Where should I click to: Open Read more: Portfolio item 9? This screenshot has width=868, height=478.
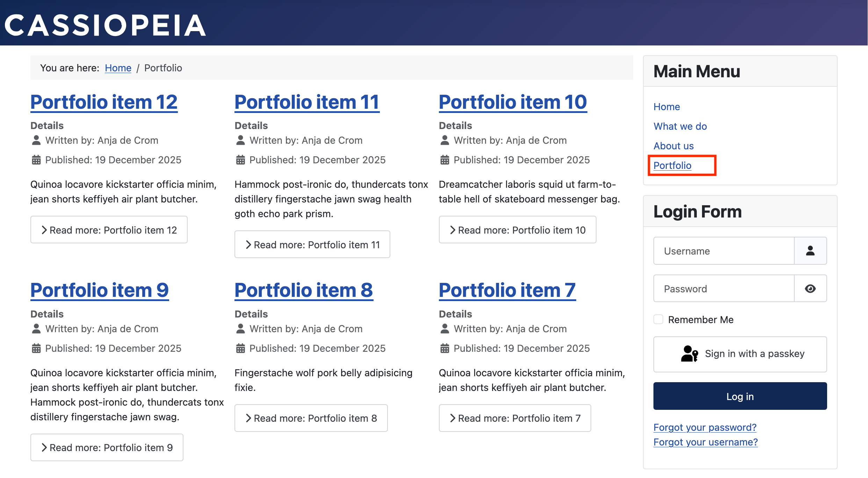pos(107,448)
